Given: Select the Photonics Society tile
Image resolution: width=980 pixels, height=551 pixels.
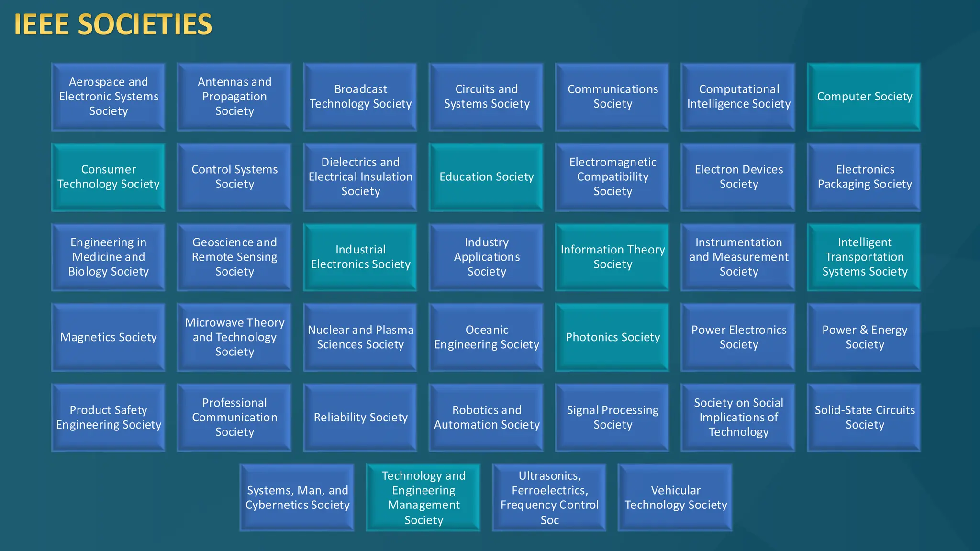Looking at the screenshot, I should [612, 337].
